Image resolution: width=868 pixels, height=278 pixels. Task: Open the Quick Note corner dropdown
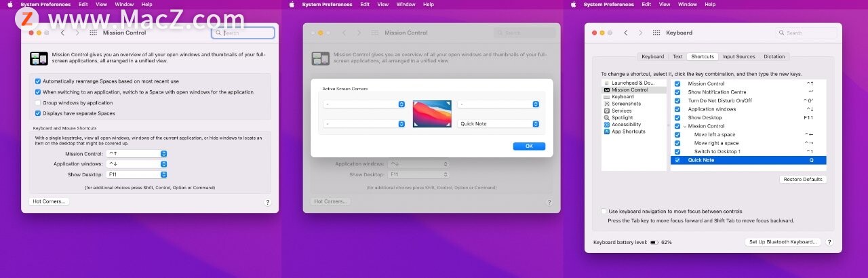(x=499, y=123)
